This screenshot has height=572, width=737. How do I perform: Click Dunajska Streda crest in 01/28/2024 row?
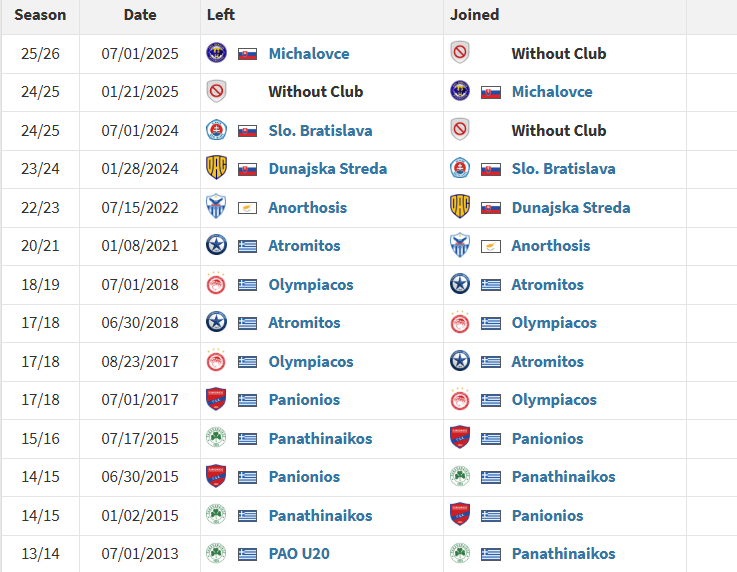(217, 168)
